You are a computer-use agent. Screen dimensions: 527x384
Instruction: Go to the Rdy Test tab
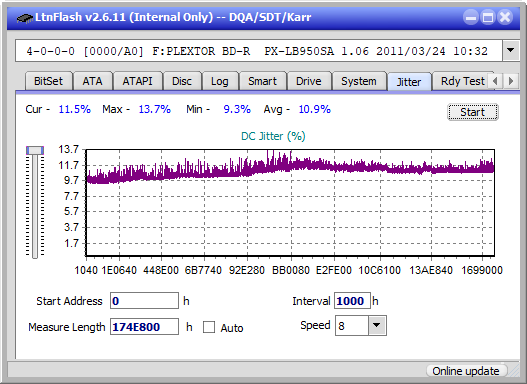[x=462, y=81]
